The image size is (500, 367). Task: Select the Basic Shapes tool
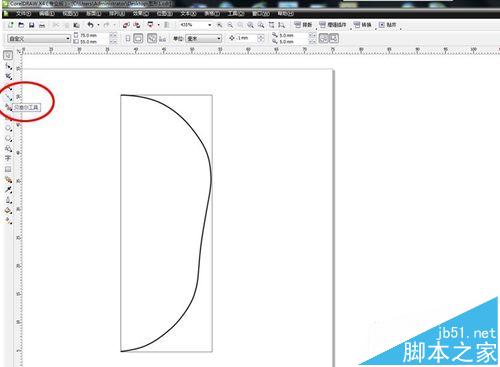8,148
